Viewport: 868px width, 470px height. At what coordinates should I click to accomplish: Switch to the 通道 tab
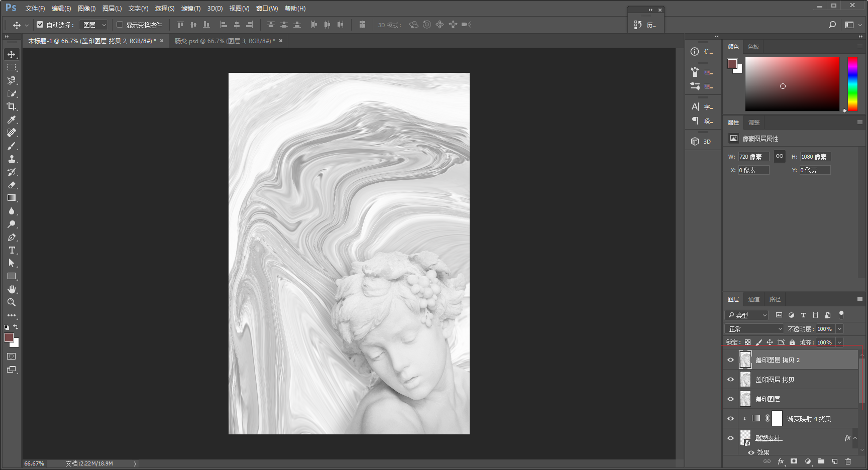coord(754,299)
